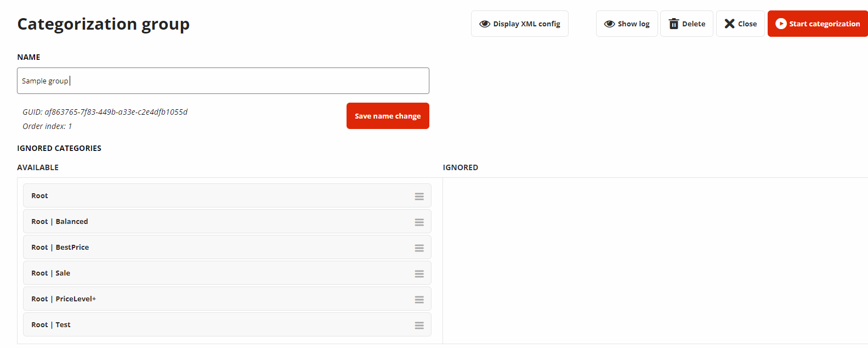
Task: Click into the Name input field
Action: pyautogui.click(x=223, y=81)
